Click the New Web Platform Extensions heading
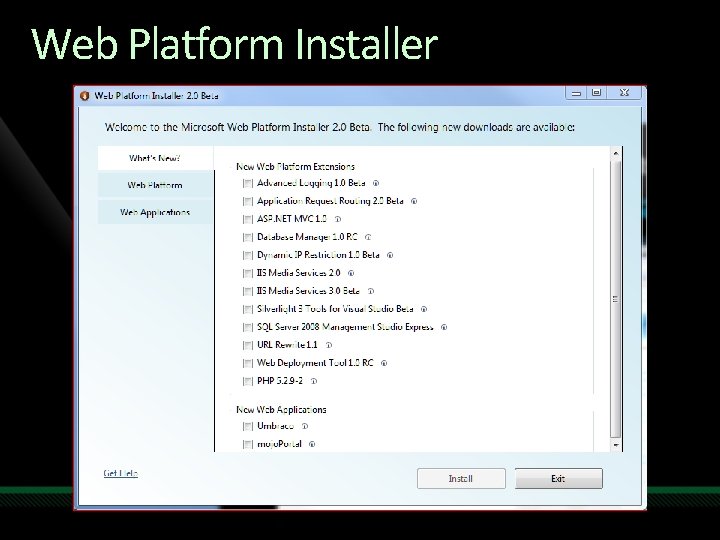Image resolution: width=720 pixels, height=540 pixels. click(295, 167)
